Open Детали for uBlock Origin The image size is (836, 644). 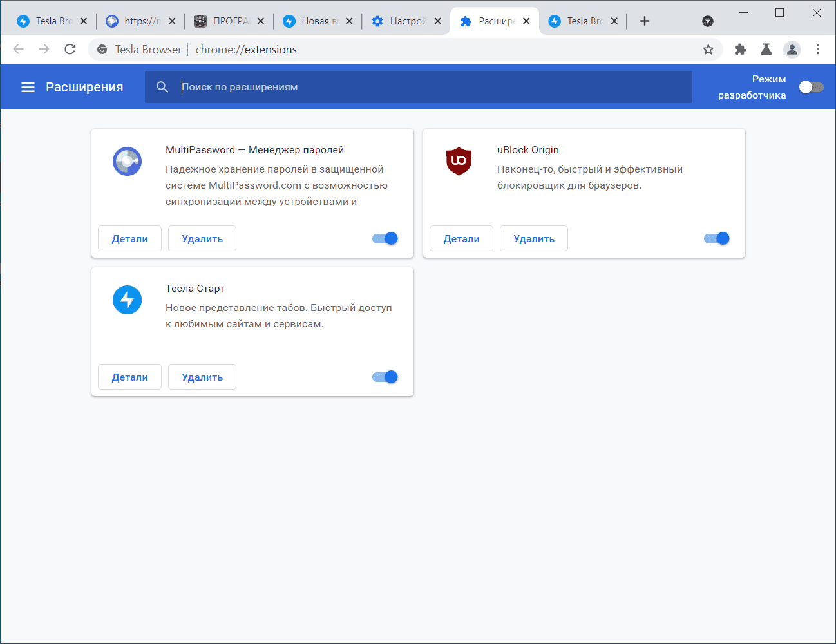coord(461,238)
